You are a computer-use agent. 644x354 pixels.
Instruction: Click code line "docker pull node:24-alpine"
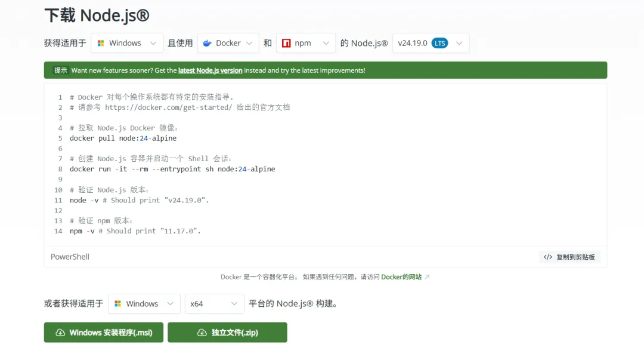(123, 138)
